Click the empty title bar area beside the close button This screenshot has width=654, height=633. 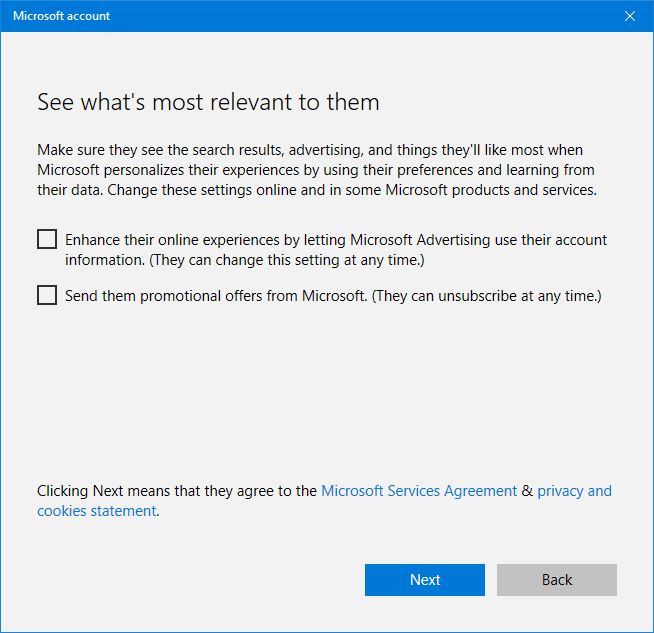(x=400, y=16)
